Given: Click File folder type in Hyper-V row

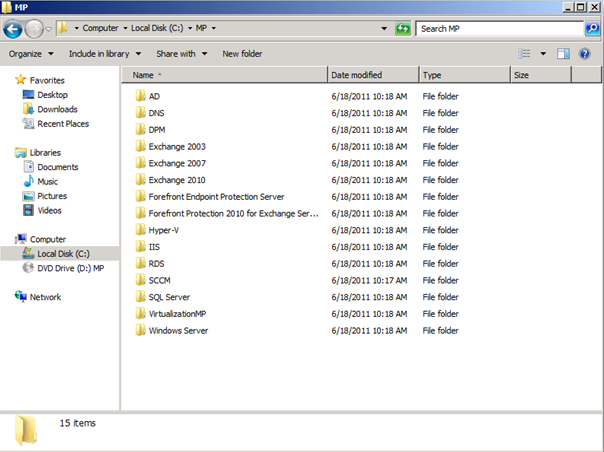Looking at the screenshot, I should coord(440,230).
